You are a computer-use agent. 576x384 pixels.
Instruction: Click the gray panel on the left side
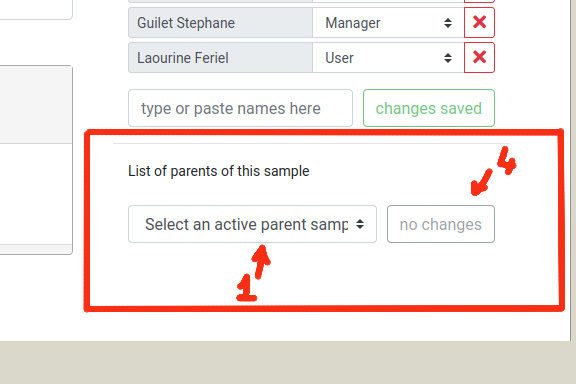36,105
